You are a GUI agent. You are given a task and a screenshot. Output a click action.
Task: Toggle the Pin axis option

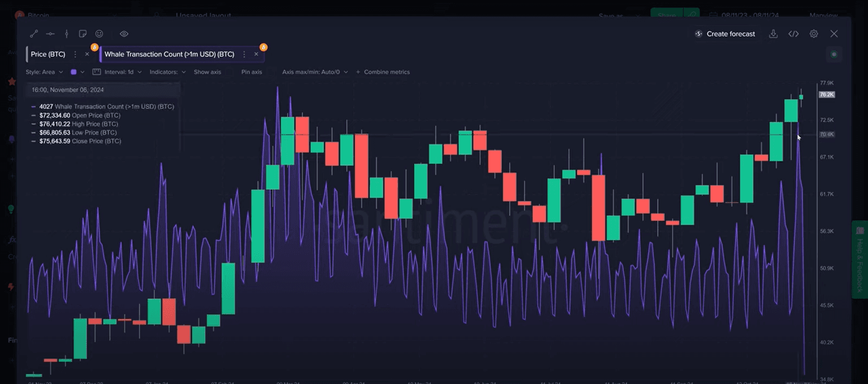point(251,72)
